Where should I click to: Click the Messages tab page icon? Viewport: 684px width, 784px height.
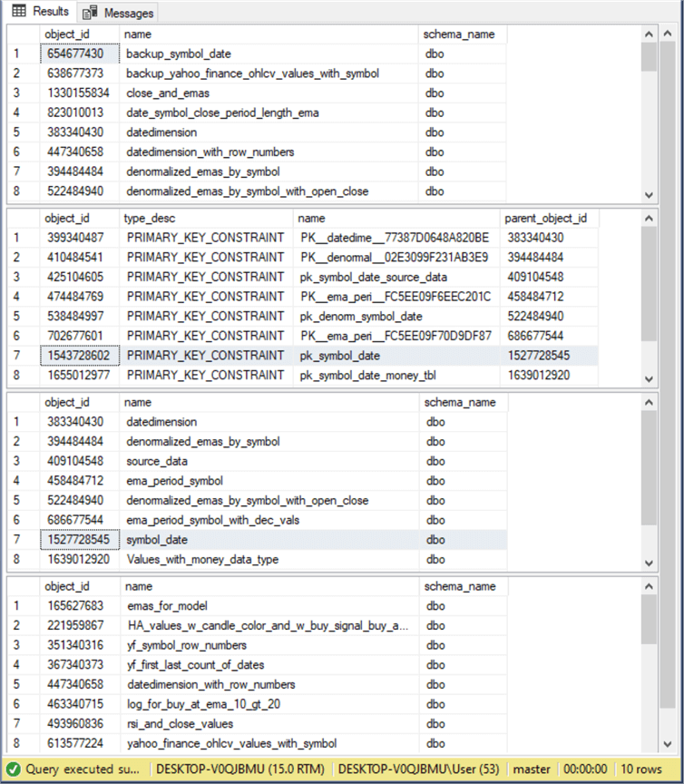coord(90,13)
